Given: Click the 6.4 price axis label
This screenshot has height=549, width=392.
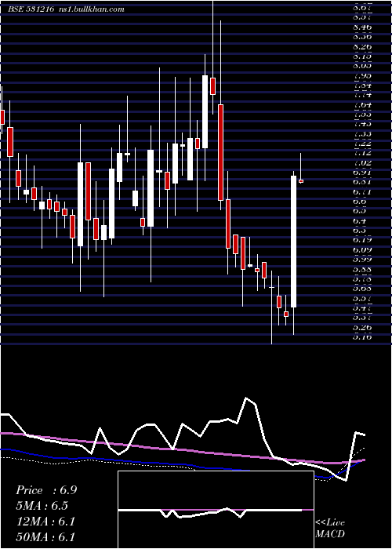Looking at the screenshot, I should coord(361,221).
